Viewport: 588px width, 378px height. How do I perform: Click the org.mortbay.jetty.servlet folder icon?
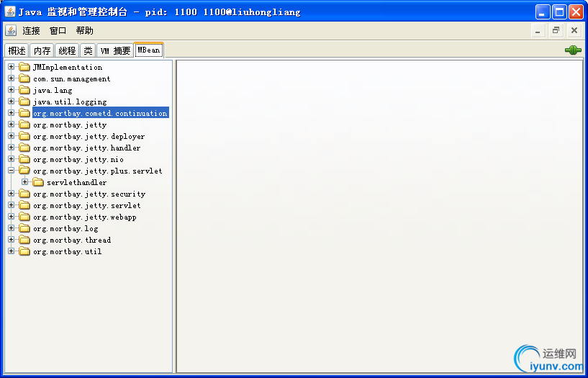tap(24, 205)
